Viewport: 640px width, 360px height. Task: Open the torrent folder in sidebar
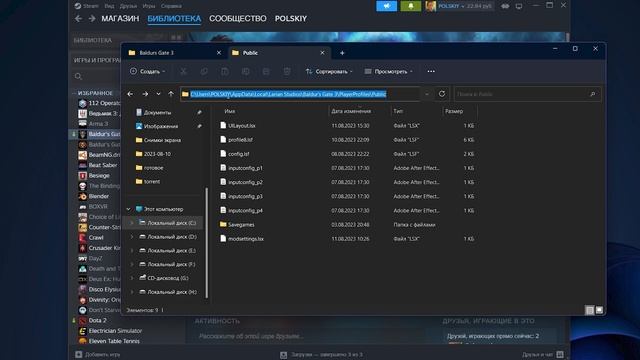[152, 182]
